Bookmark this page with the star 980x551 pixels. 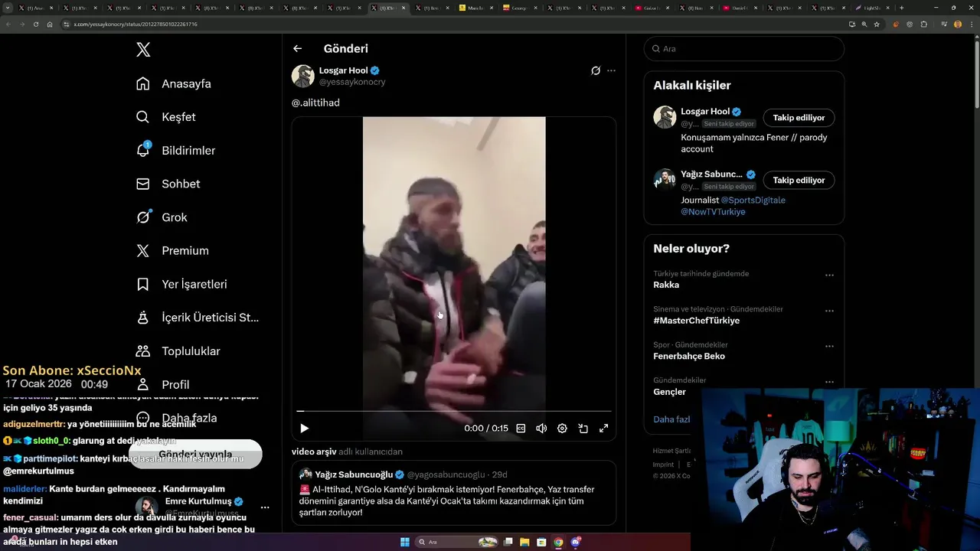pos(877,24)
